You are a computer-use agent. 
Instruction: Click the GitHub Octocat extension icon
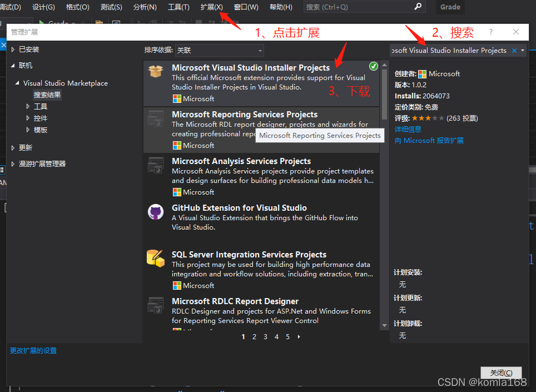(x=156, y=212)
